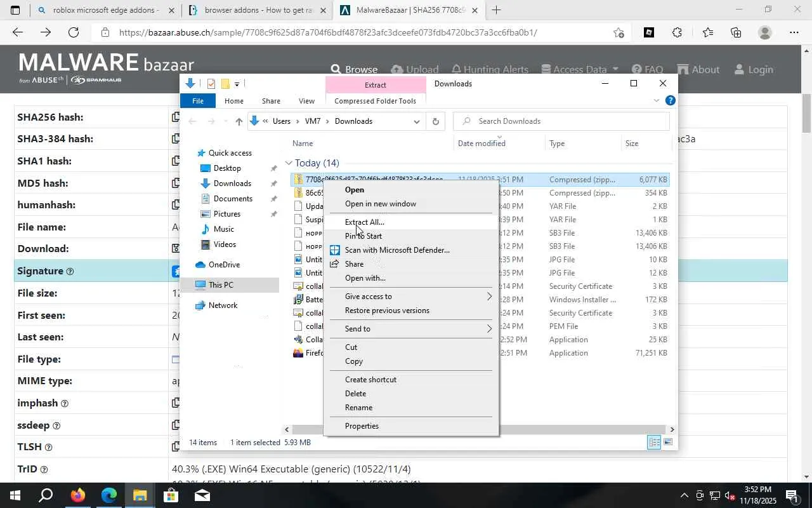Open the Compressed Folder Tools ribbon tab

pos(375,101)
